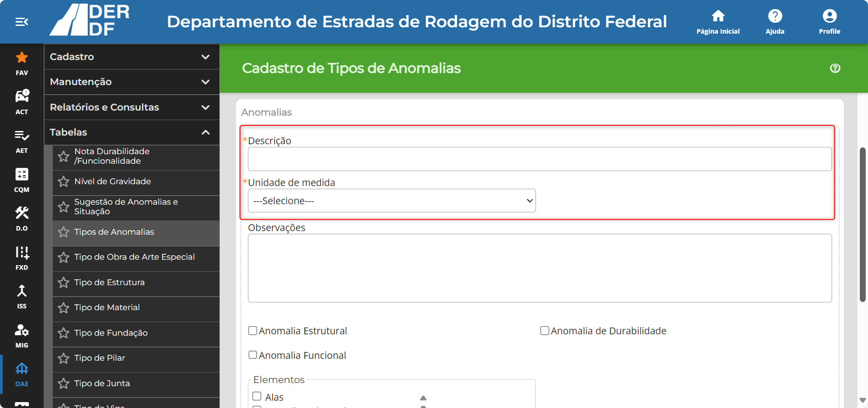The image size is (868, 408).
Task: Click Elementos list scroll-up arrow
Action: [423, 398]
